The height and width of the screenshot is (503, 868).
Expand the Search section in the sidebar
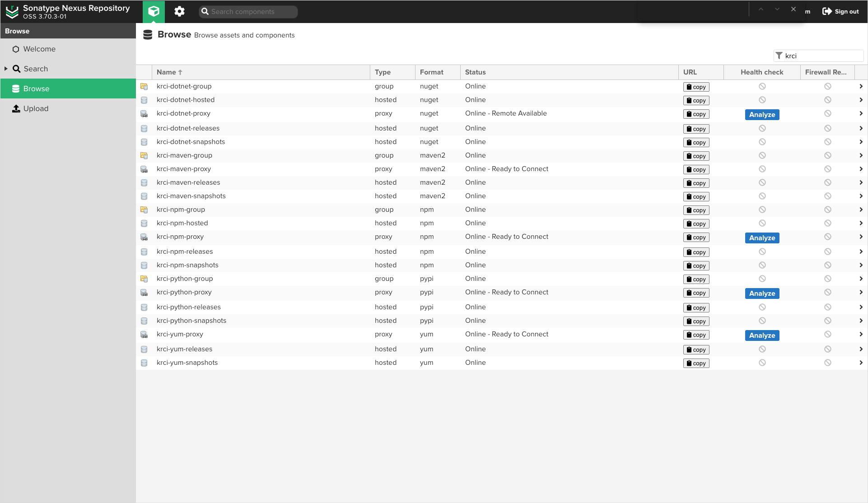(x=6, y=69)
